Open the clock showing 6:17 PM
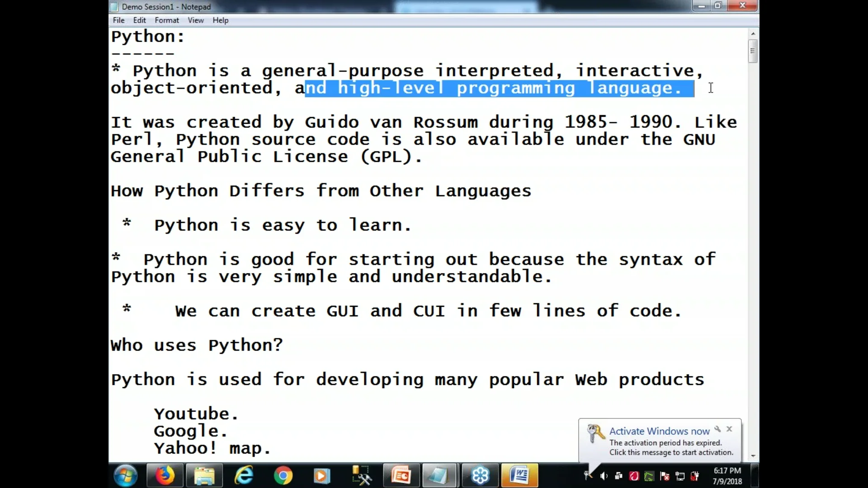Image resolution: width=868 pixels, height=488 pixels. point(727,476)
